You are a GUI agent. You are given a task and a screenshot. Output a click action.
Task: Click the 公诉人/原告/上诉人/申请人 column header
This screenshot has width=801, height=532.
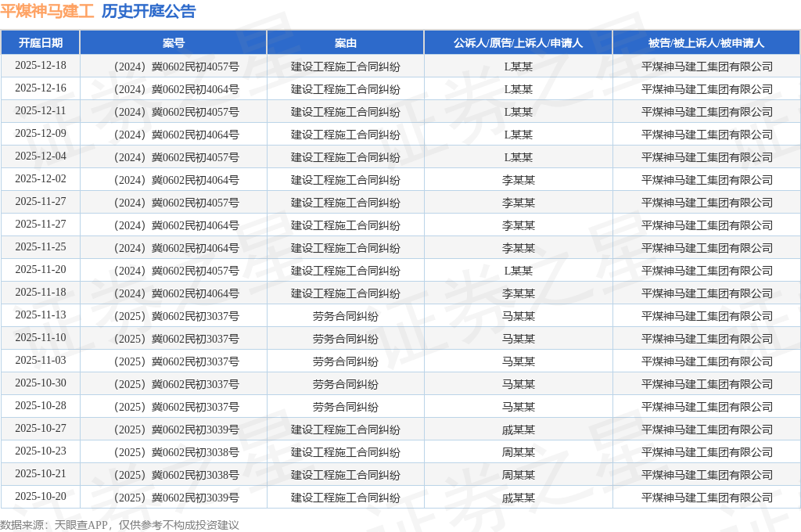click(518, 43)
